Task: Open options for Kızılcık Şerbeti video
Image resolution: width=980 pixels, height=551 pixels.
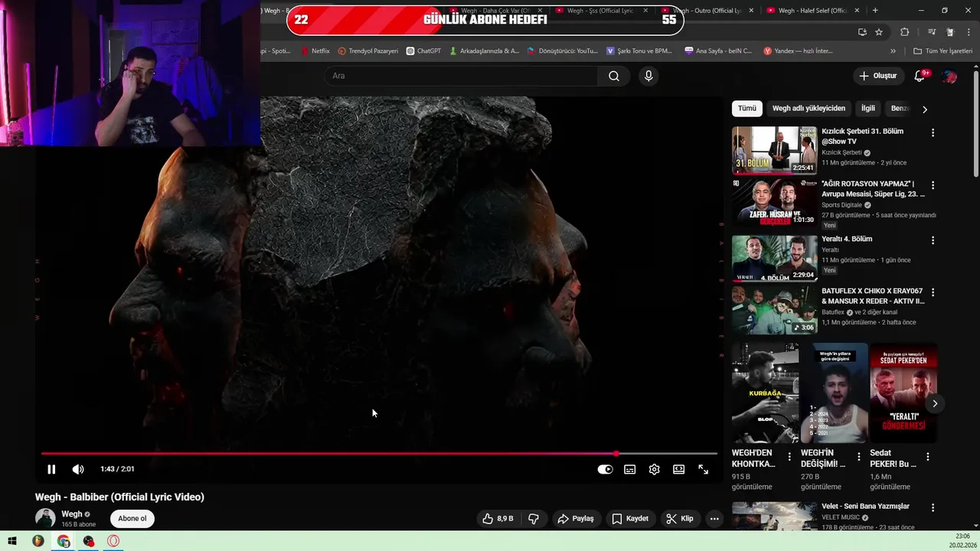Action: tap(933, 132)
